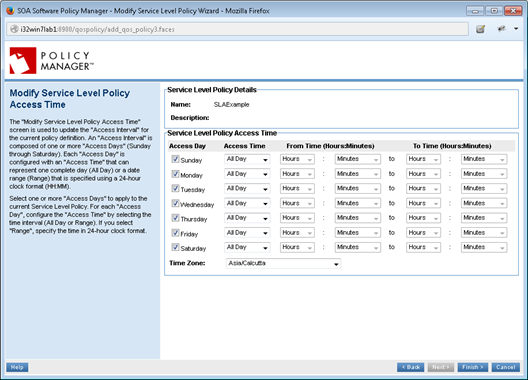Open Sunday From Time Minutes dropdown
This screenshot has height=380, width=528.
pyautogui.click(x=358, y=159)
